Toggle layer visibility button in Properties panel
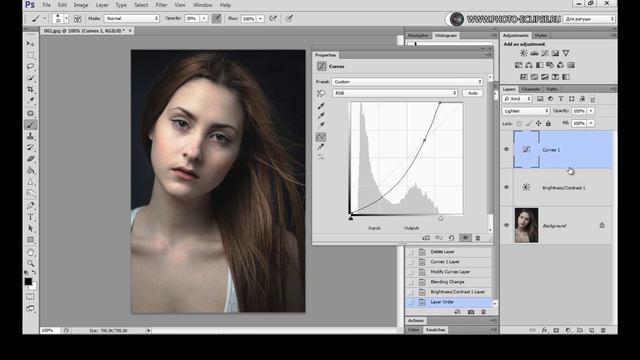This screenshot has width=640, height=360. click(465, 238)
